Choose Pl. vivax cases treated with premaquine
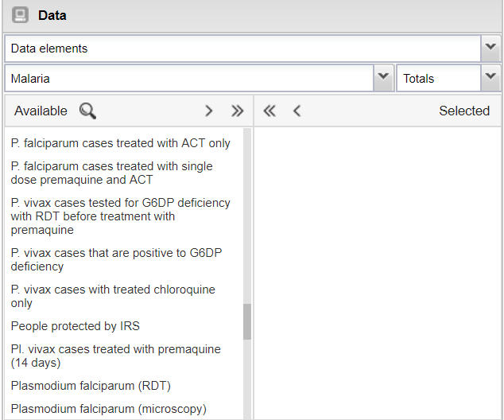This screenshot has height=420, width=504. click(x=115, y=356)
